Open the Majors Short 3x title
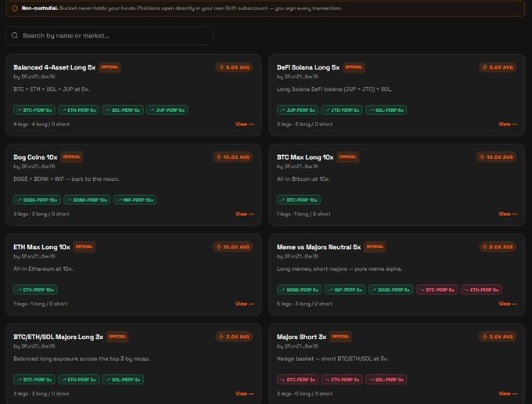Screen dimensions: 532x404 point(301,337)
